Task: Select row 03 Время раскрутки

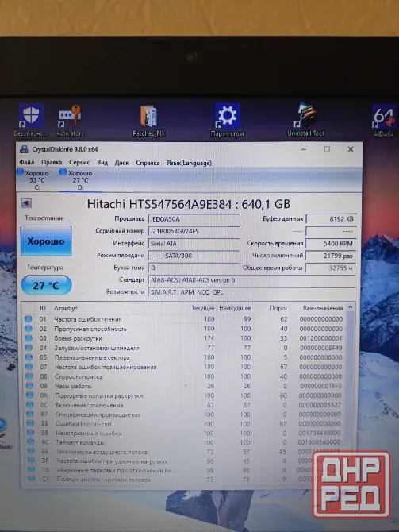Action: [184, 338]
